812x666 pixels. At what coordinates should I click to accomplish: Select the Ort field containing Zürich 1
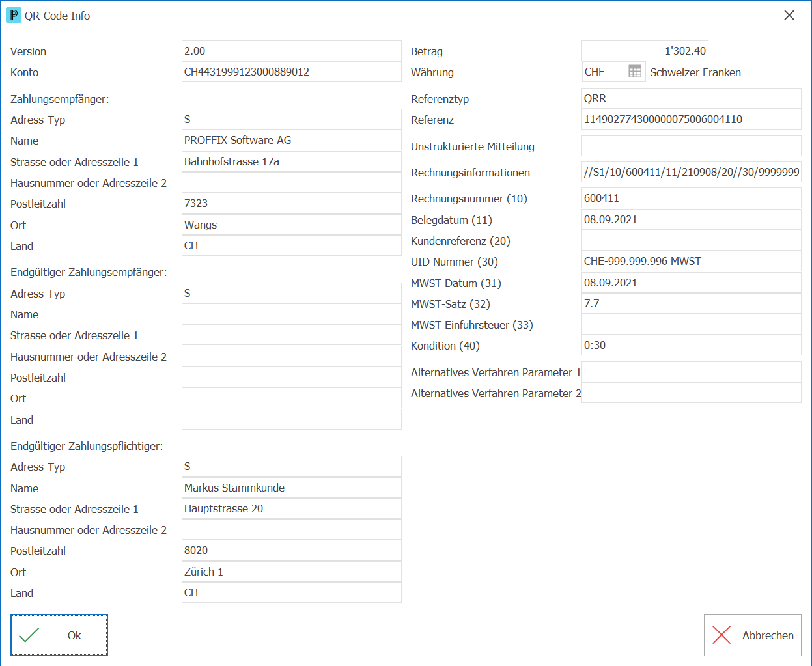[x=292, y=572]
